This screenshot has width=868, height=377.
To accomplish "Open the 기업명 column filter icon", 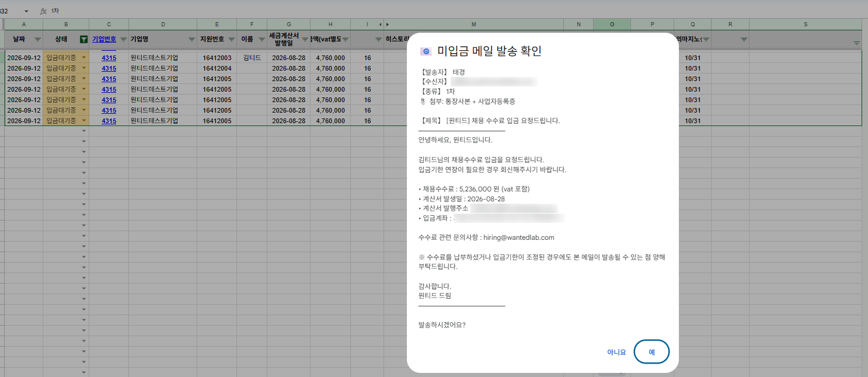I will [191, 39].
